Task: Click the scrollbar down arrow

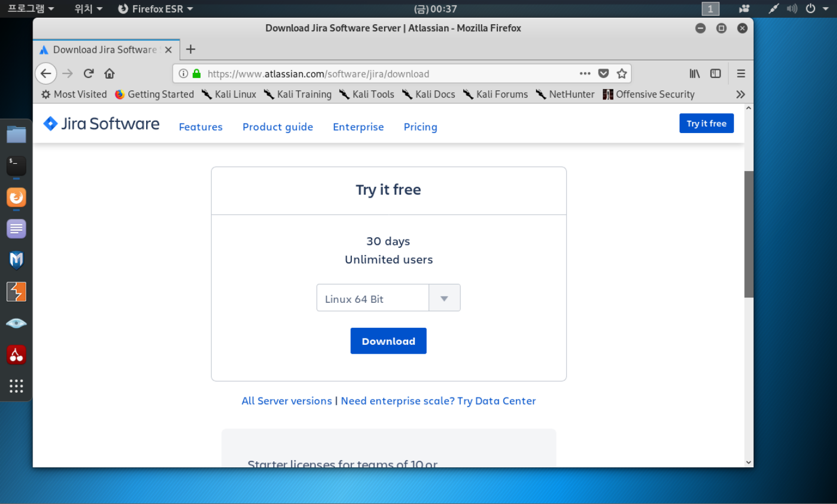Action: 748,463
